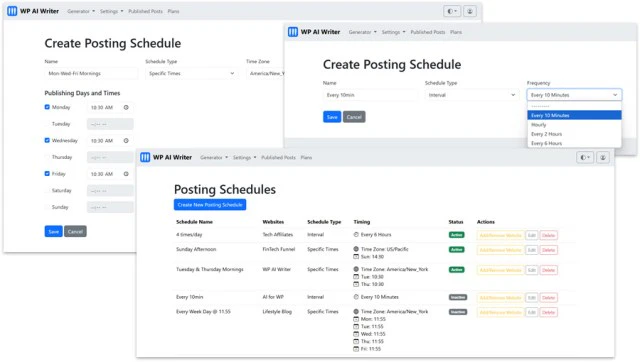
Task: Click Active badge for 4 times/day row
Action: [457, 235]
